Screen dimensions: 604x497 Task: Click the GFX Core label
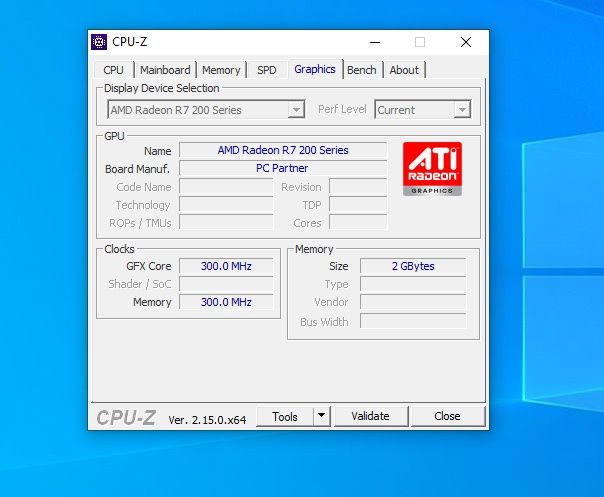(149, 266)
